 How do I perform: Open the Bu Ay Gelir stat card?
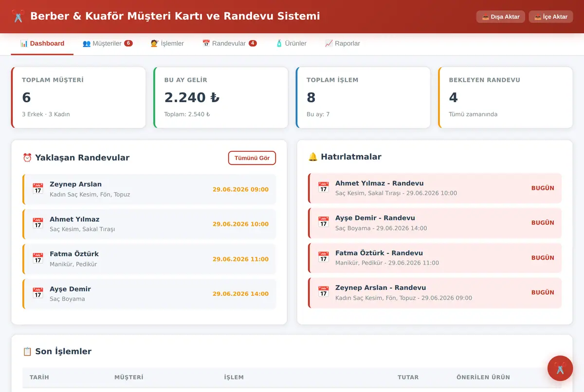[x=220, y=97]
